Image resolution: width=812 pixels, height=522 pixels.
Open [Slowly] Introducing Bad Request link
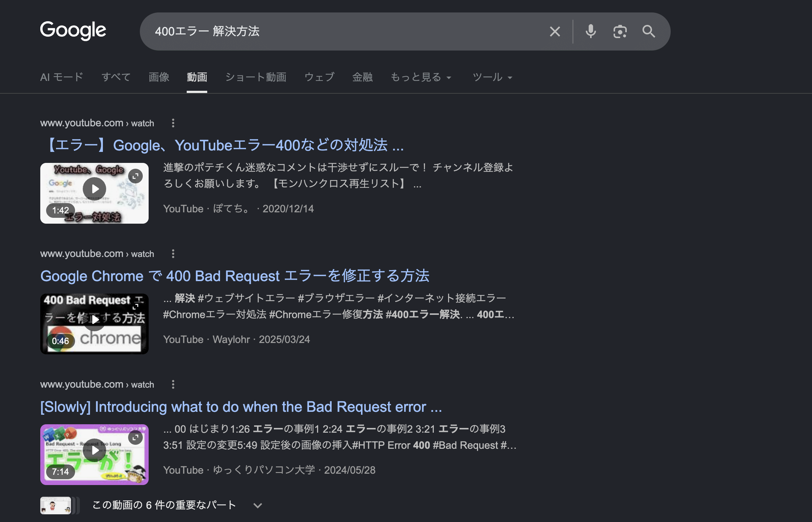[x=241, y=407]
